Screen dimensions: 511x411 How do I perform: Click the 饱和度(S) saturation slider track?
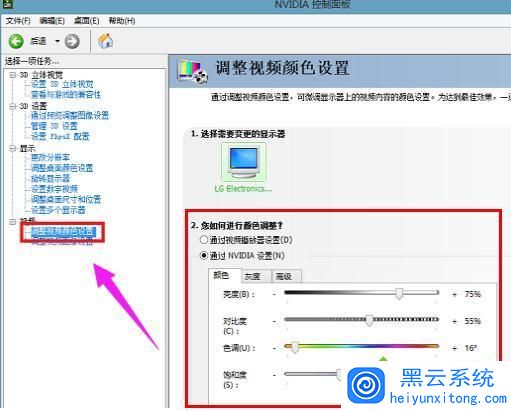pos(312,374)
